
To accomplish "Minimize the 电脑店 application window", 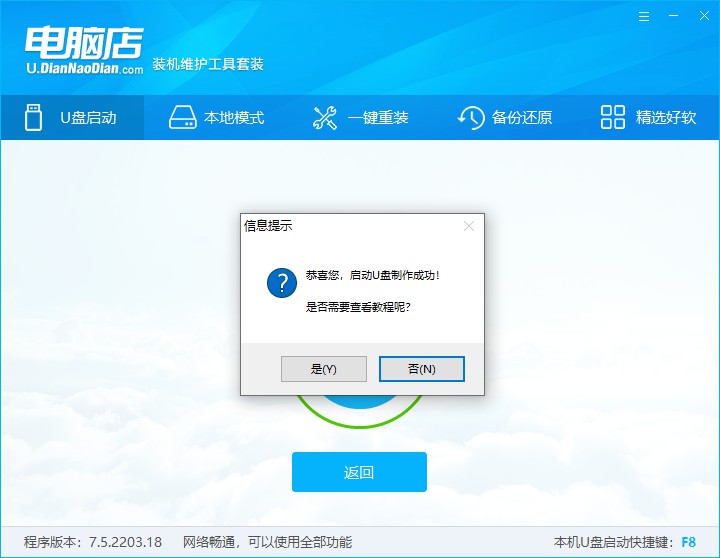I will (x=672, y=18).
